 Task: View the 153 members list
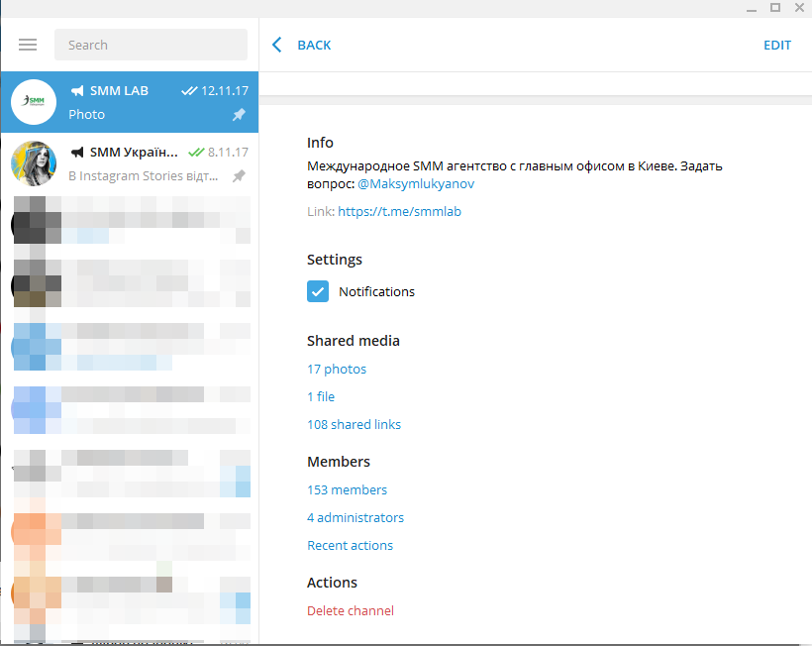click(347, 489)
